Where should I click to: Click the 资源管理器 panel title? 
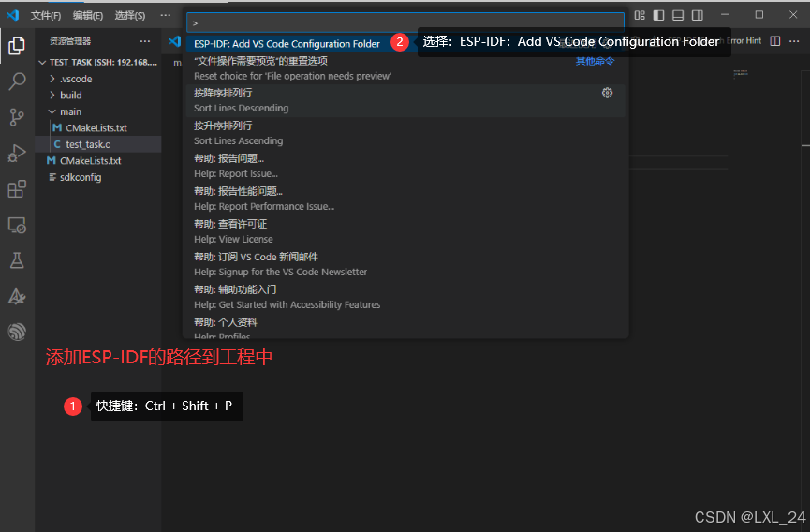pyautogui.click(x=70, y=41)
